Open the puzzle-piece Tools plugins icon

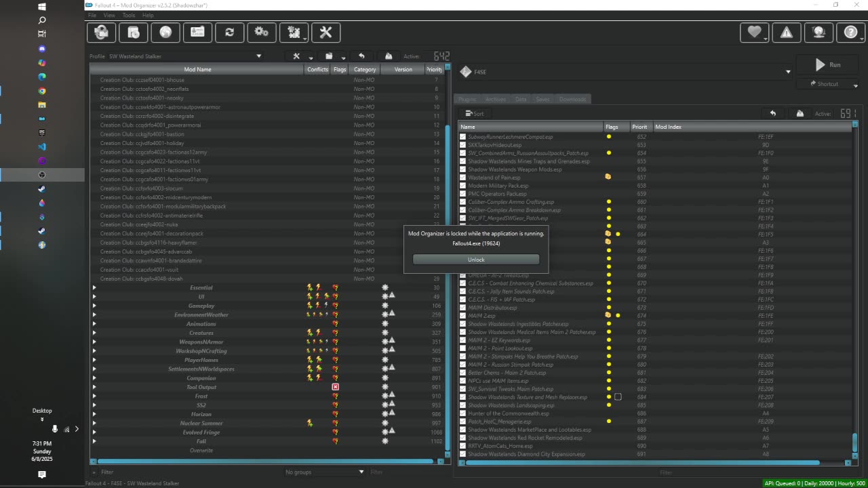click(294, 32)
